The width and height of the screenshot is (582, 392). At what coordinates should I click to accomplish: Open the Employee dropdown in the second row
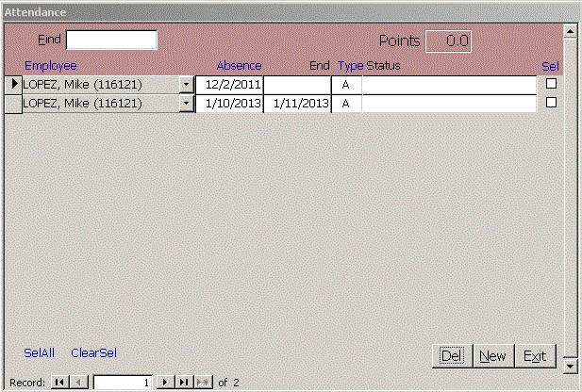pyautogui.click(x=186, y=104)
